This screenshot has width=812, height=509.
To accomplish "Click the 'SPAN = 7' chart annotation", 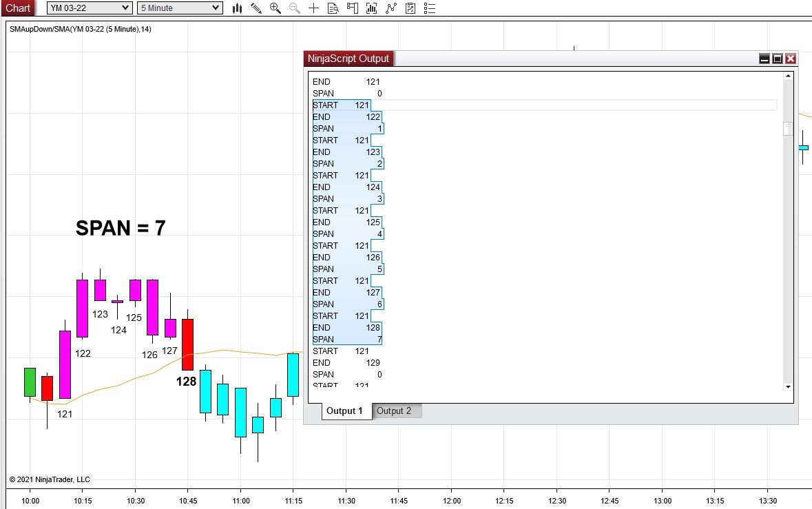I will [121, 228].
